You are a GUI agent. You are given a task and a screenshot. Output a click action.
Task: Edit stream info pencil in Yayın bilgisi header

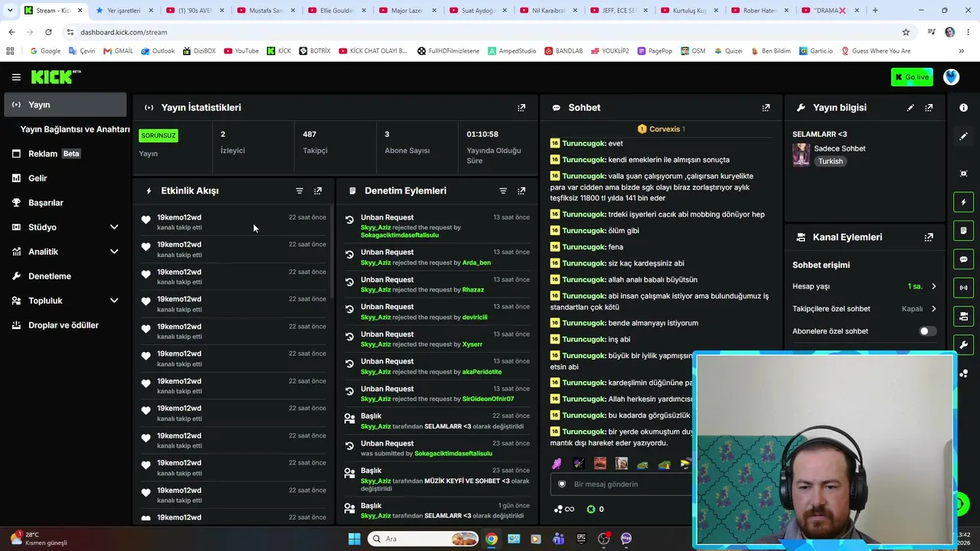(910, 108)
